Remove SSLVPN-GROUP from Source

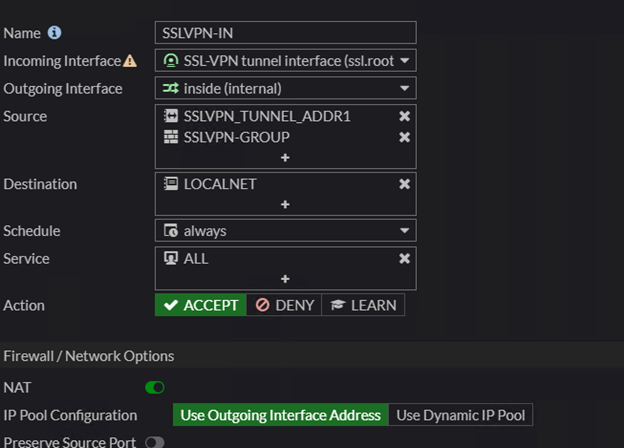[404, 137]
